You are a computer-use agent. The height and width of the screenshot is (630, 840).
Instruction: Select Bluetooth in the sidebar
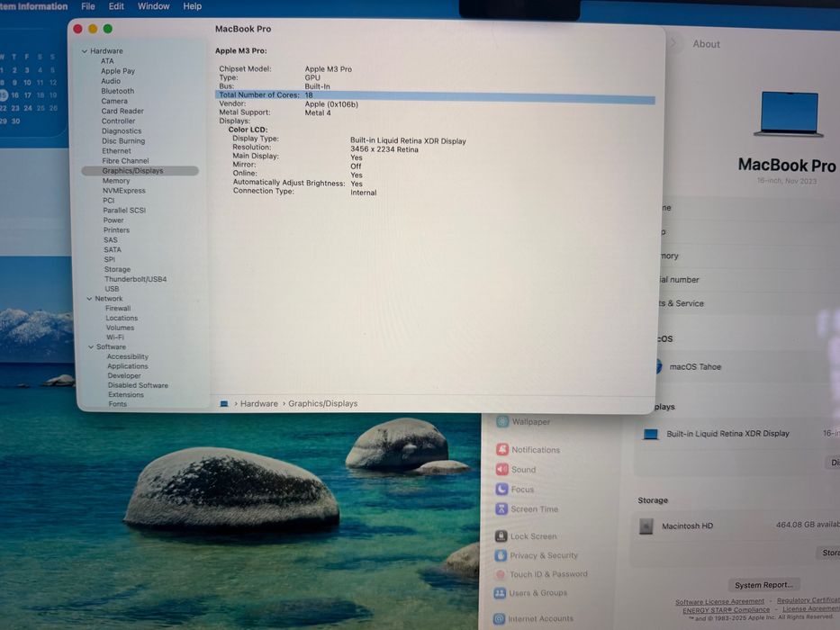117,91
